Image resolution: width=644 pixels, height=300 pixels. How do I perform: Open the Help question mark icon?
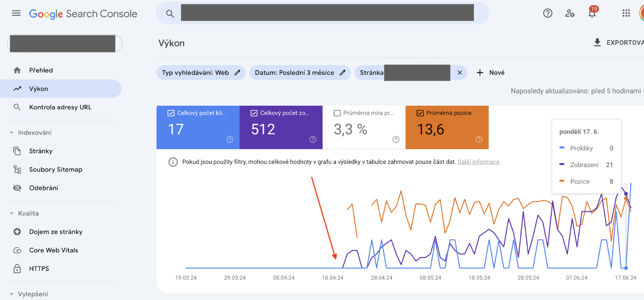[x=547, y=13]
